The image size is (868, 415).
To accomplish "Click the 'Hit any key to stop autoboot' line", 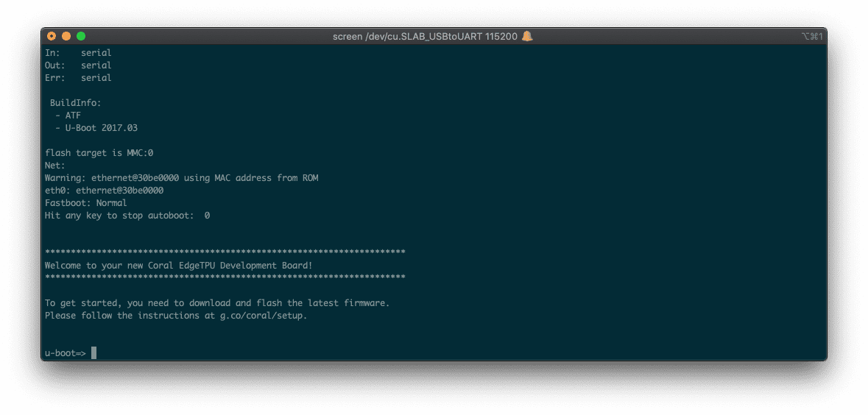I will (127, 216).
